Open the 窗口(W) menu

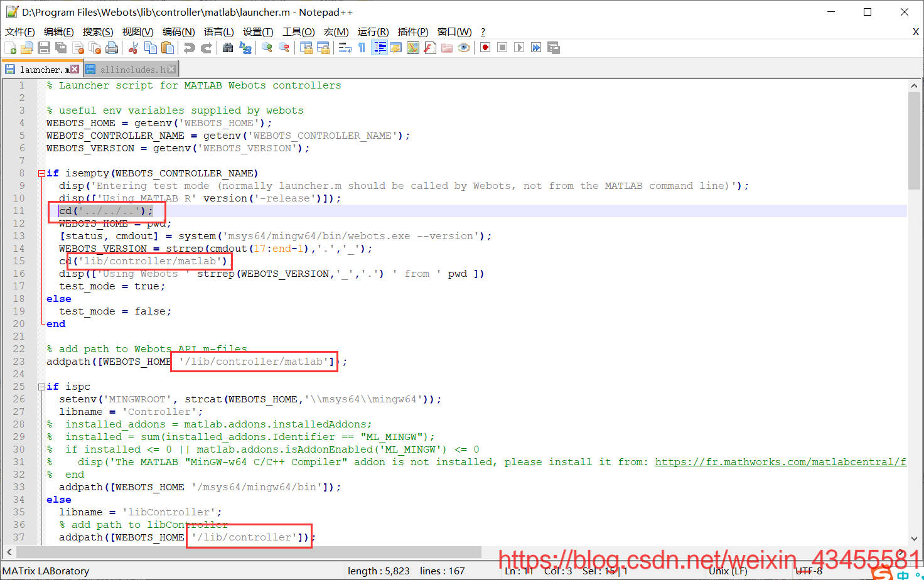pyautogui.click(x=454, y=31)
